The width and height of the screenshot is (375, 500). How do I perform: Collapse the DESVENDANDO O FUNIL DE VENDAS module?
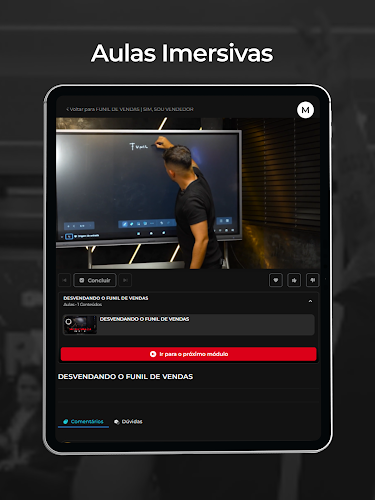pos(310,301)
